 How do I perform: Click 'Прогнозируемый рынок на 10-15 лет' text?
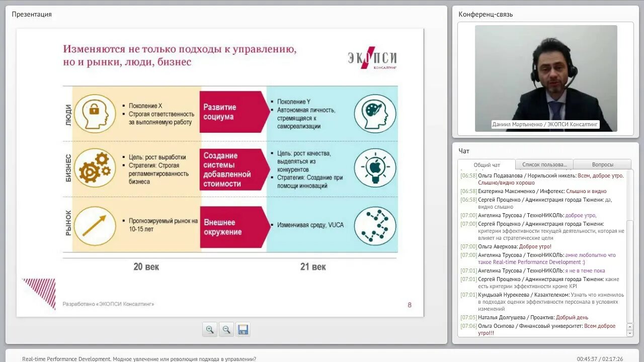[x=163, y=225]
